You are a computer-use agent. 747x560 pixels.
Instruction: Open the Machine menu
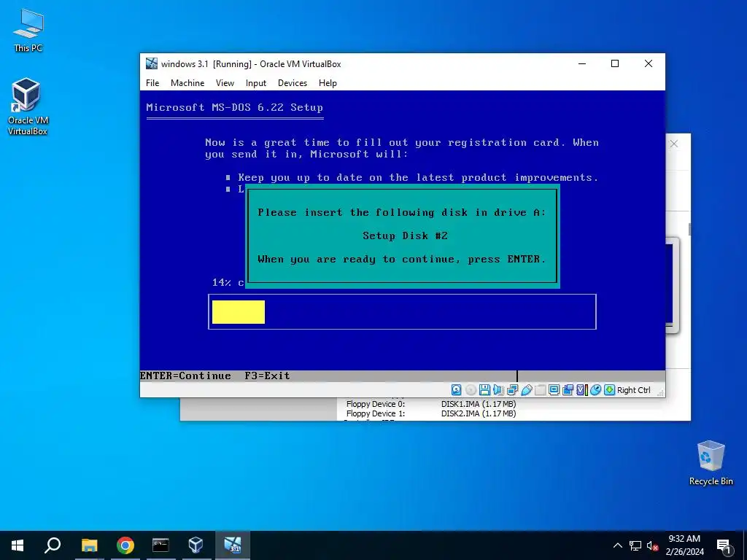coord(187,83)
